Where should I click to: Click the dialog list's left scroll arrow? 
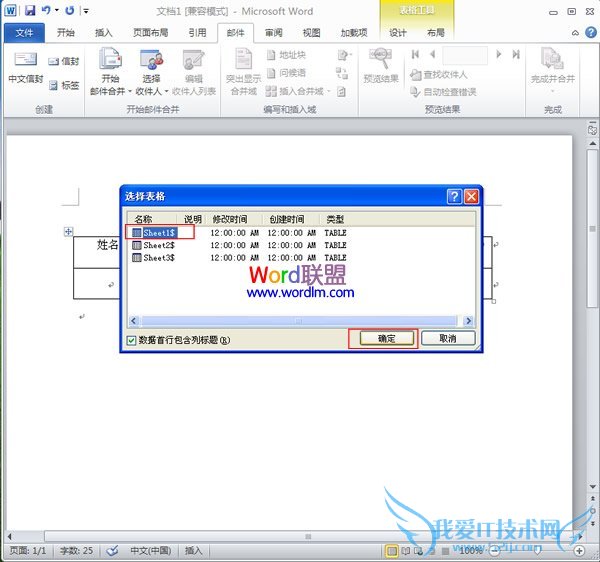coord(134,321)
